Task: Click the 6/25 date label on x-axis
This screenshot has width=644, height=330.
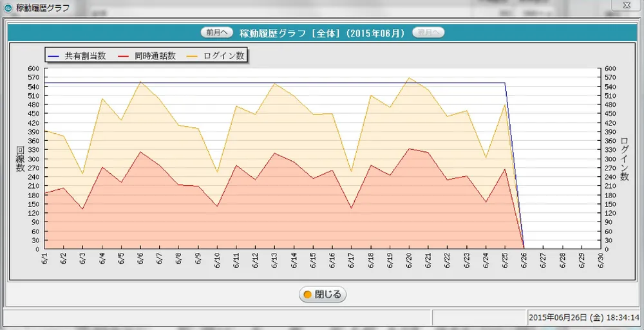Action: 505,261
